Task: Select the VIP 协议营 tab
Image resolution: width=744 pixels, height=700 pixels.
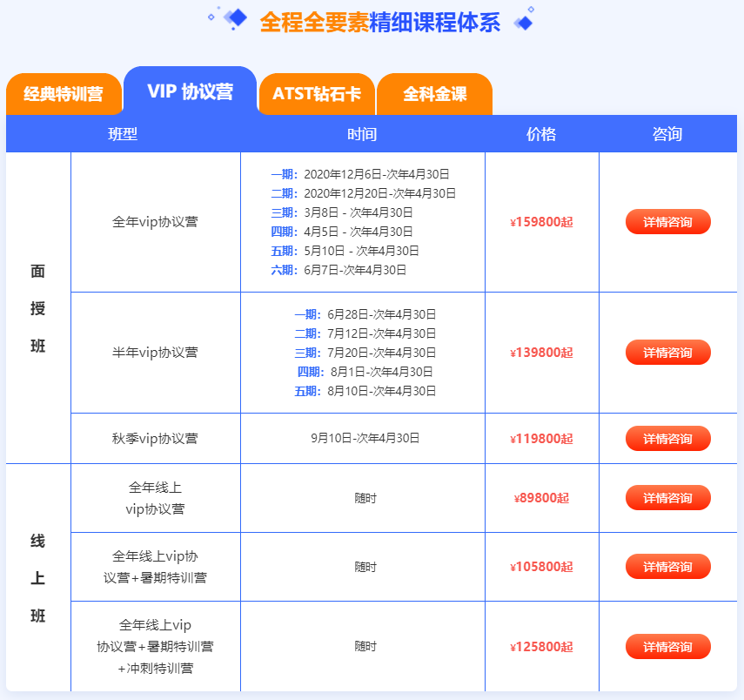Action: [190, 91]
